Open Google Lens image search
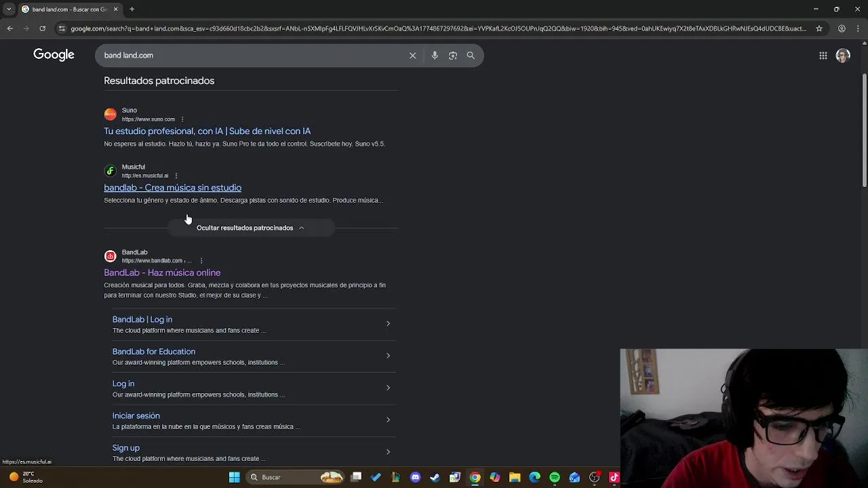This screenshot has height=488, width=868. coord(453,56)
